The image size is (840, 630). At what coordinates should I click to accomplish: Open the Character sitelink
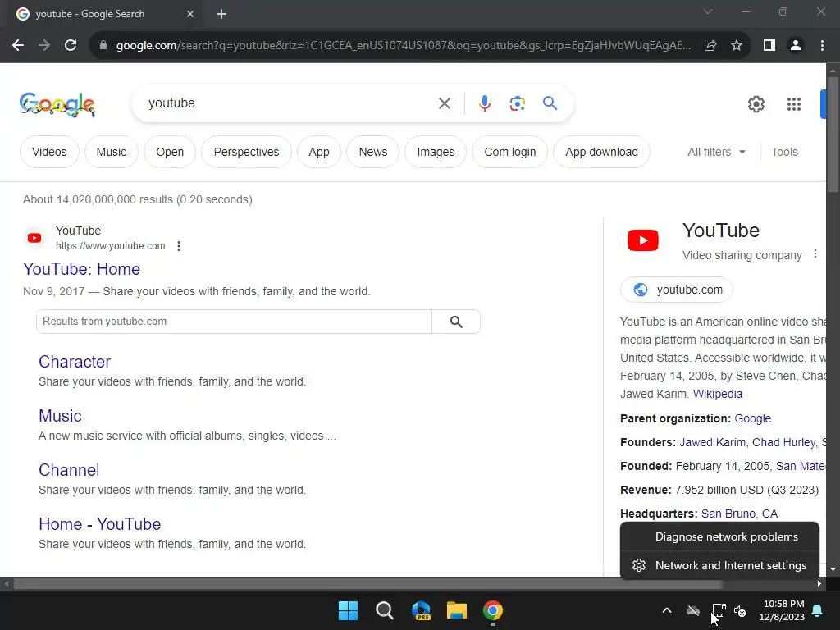tap(75, 362)
